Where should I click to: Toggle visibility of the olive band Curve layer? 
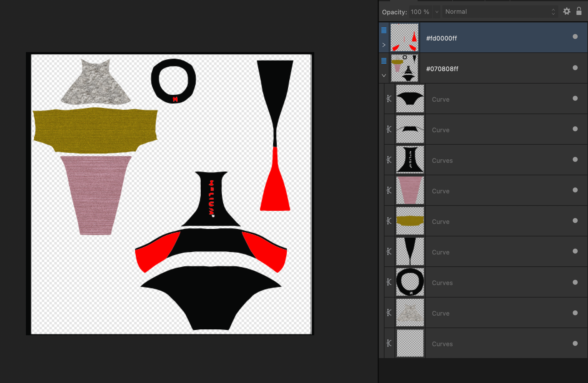(575, 221)
